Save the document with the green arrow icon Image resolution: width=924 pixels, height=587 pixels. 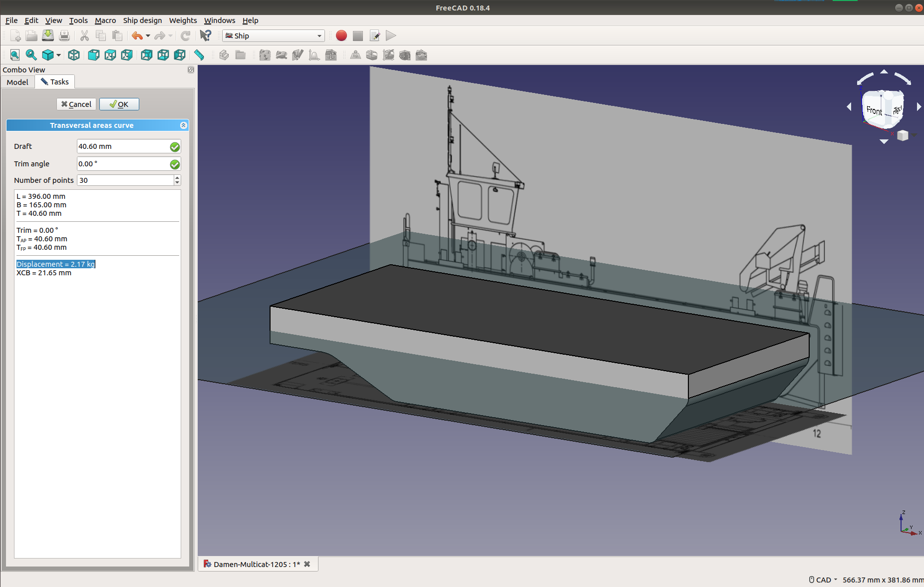tap(48, 36)
